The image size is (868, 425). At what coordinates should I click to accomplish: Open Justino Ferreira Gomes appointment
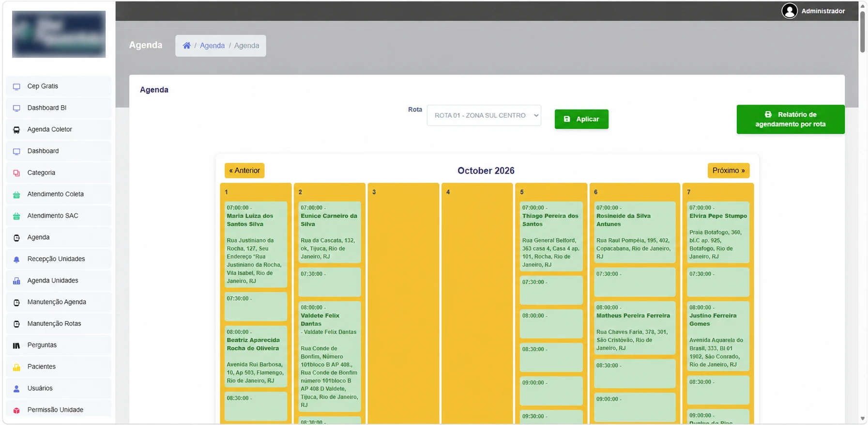[x=718, y=336]
